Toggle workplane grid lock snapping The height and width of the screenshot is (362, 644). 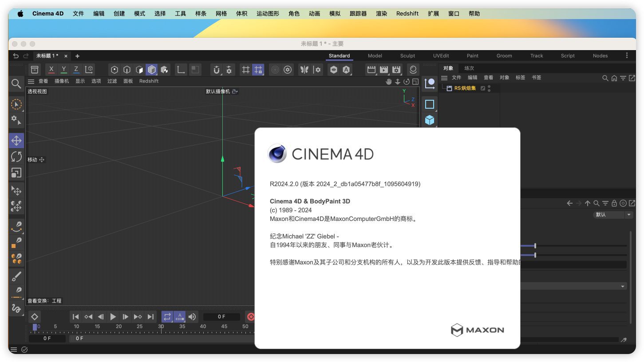[x=258, y=70]
